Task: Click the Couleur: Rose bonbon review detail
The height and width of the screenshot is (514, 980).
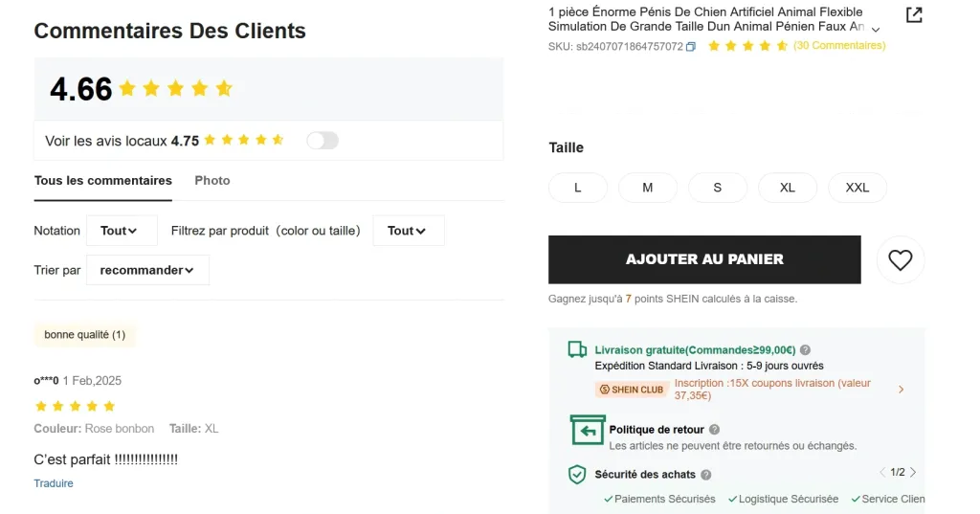Action: 94,429
